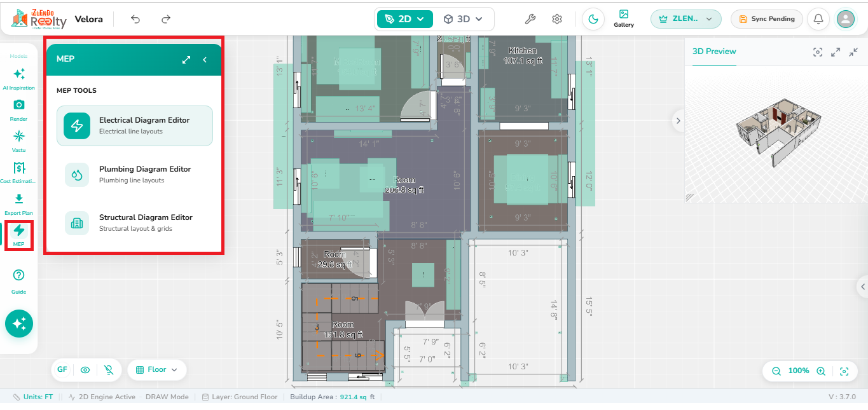The image size is (868, 410).
Task: Expand the right-edge panel chevron
Action: [863, 285]
